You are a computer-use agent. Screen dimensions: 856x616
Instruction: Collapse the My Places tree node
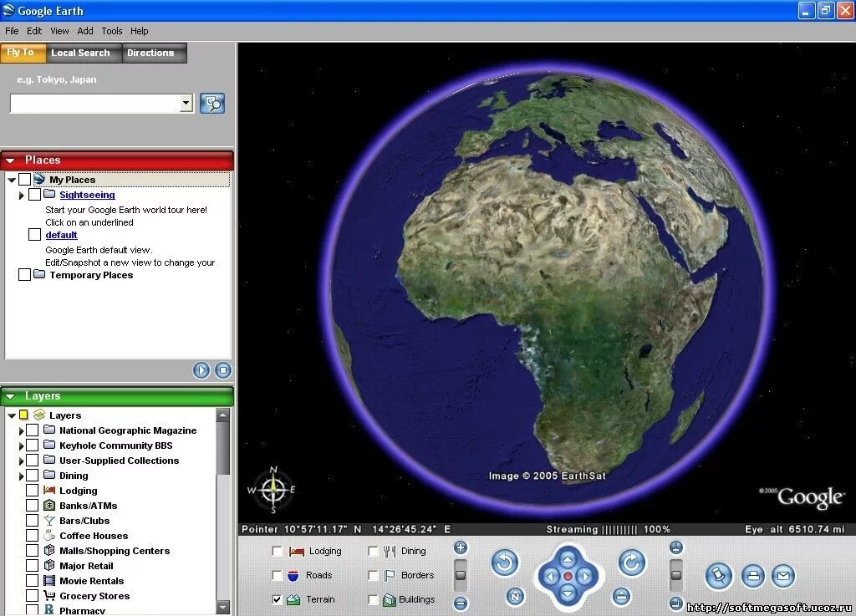pos(12,180)
